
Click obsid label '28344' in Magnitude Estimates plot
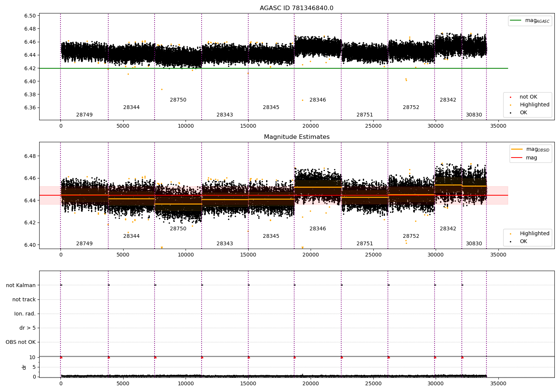pos(131,236)
